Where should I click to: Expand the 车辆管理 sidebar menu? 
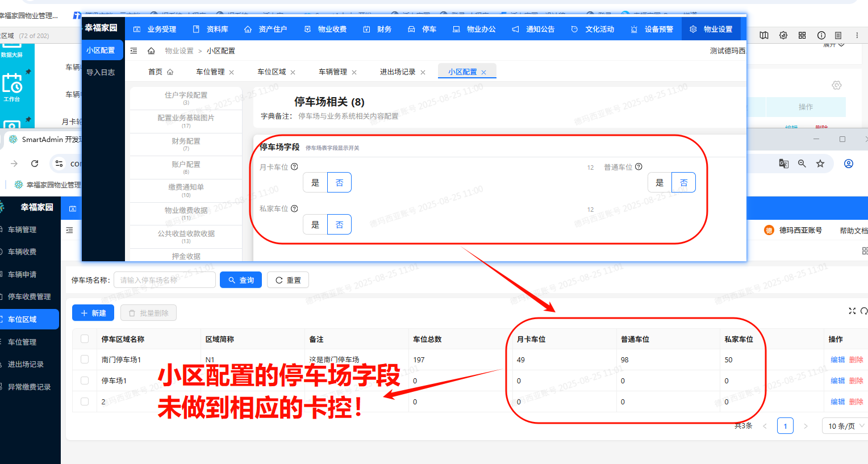(x=22, y=229)
